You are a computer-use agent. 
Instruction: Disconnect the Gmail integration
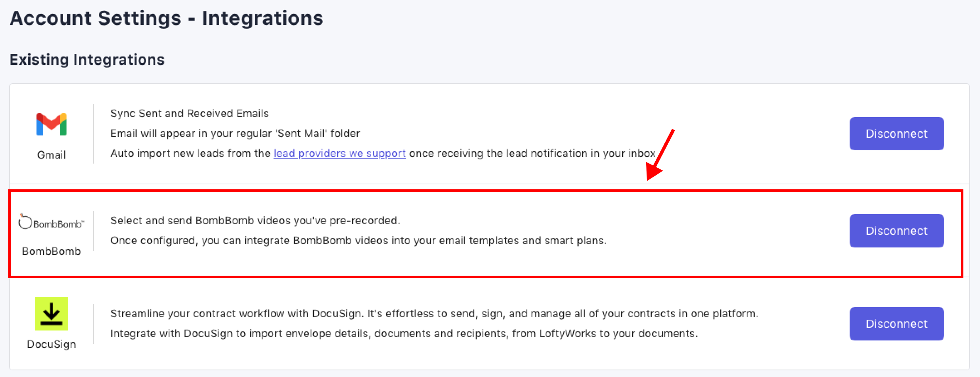click(x=897, y=134)
